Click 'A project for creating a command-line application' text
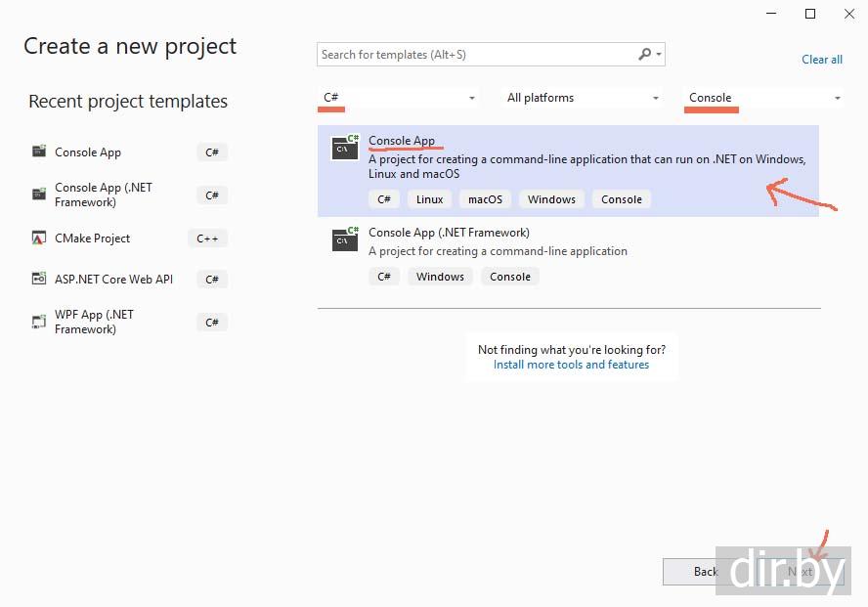Image resolution: width=868 pixels, height=607 pixels. [x=498, y=251]
